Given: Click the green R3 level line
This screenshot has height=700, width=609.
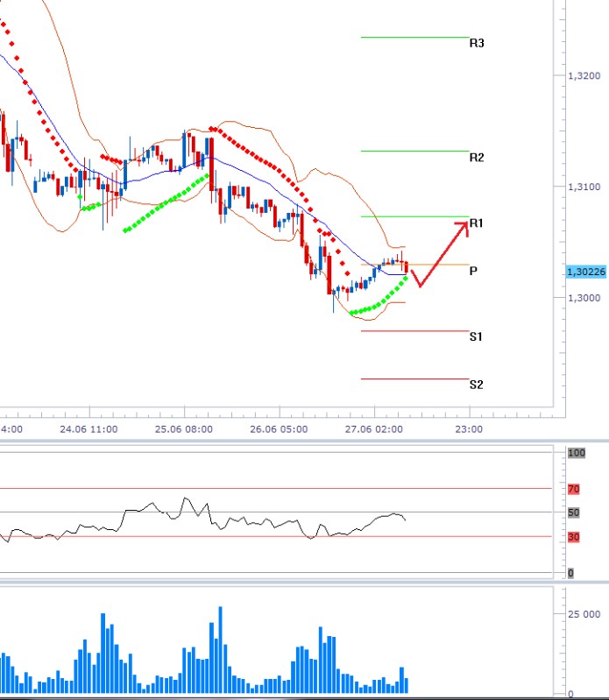Looking at the screenshot, I should coord(414,38).
